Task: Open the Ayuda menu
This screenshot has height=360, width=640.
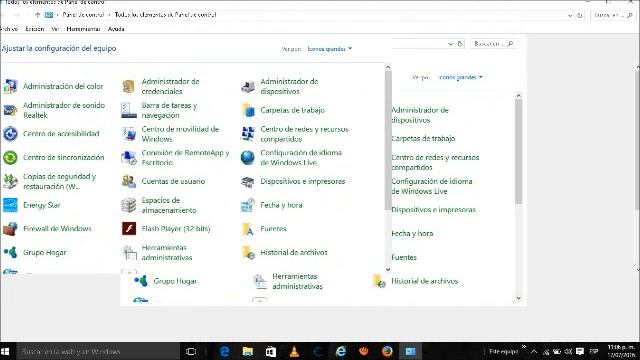Action: [116, 29]
